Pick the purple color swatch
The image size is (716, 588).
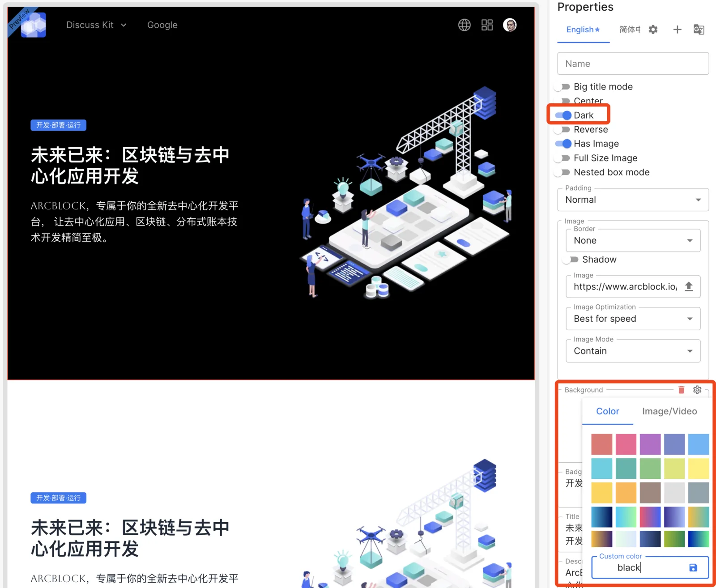tap(650, 444)
